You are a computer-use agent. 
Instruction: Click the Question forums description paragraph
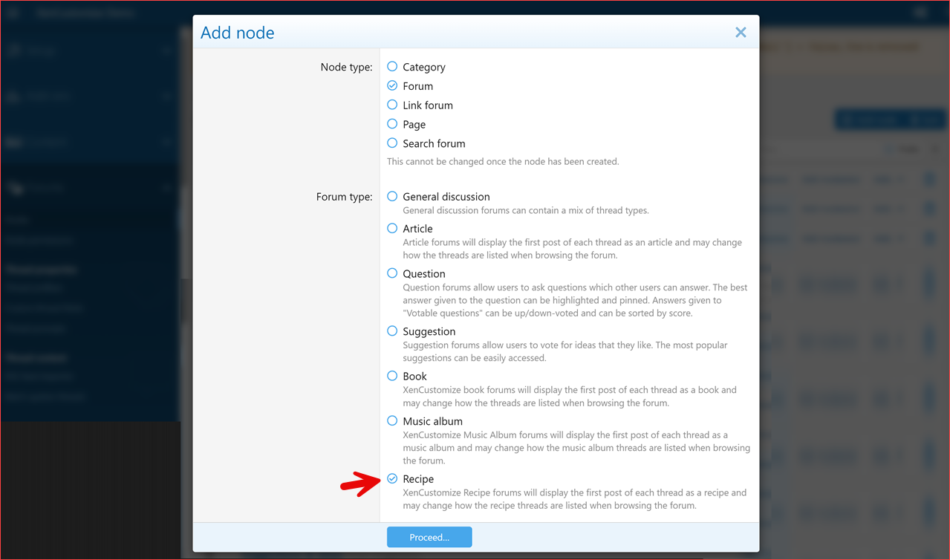[575, 300]
